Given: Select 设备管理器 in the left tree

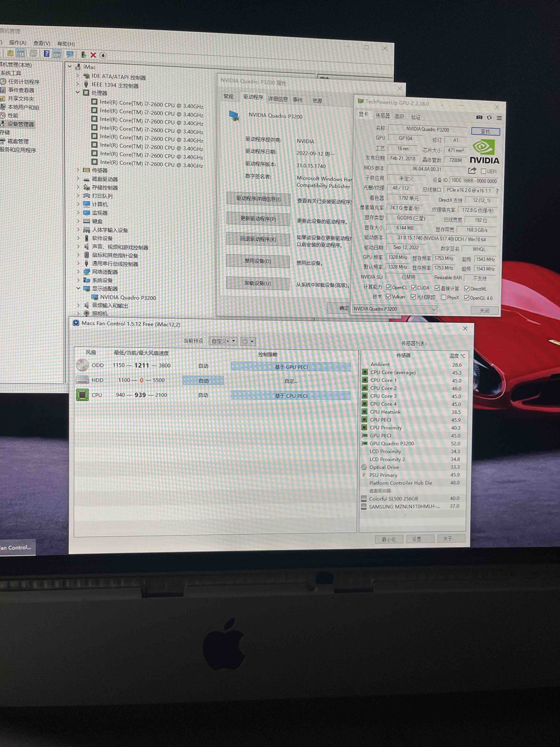Looking at the screenshot, I should tap(21, 124).
